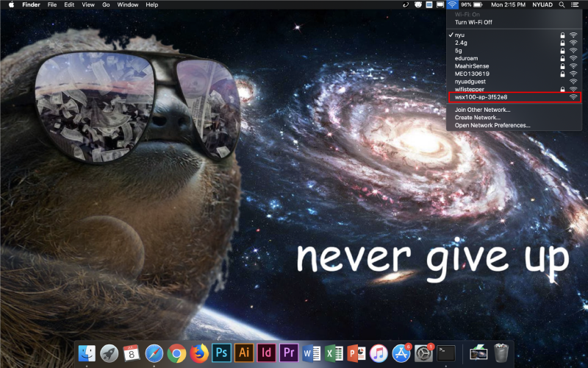Click the Mon 2:15 PM clock

tap(508, 4)
